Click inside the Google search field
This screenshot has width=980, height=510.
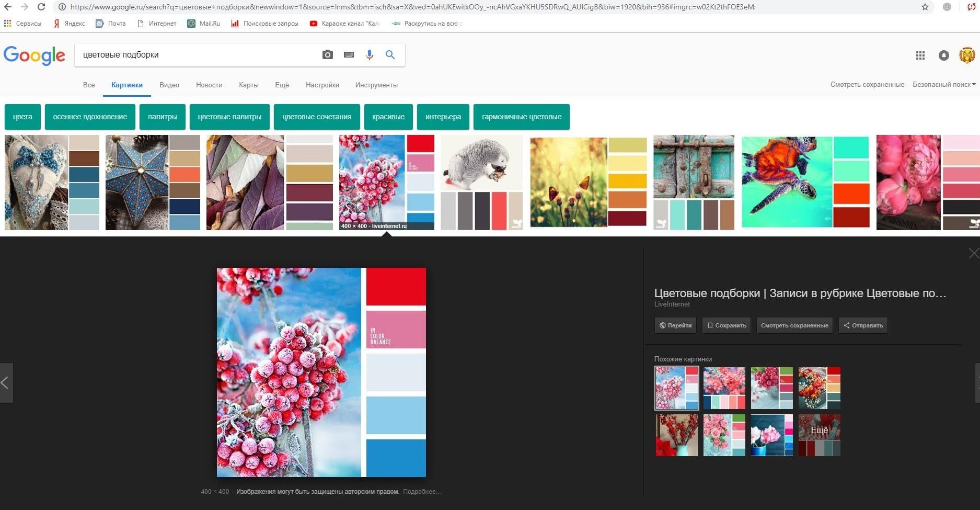click(199, 55)
